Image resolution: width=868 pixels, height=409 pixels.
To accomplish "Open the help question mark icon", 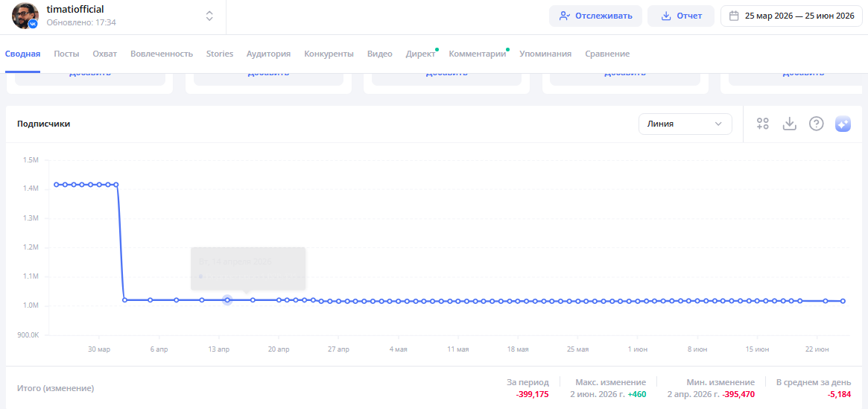I will click(x=817, y=124).
